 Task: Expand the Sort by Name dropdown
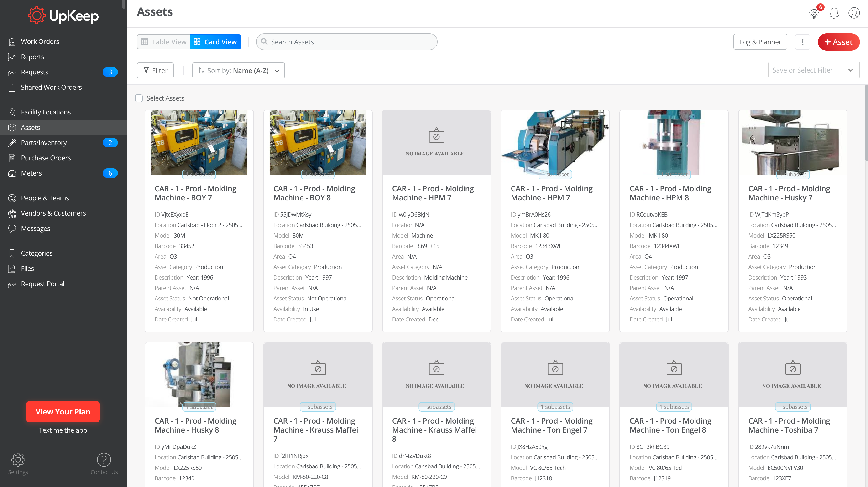[x=239, y=71]
